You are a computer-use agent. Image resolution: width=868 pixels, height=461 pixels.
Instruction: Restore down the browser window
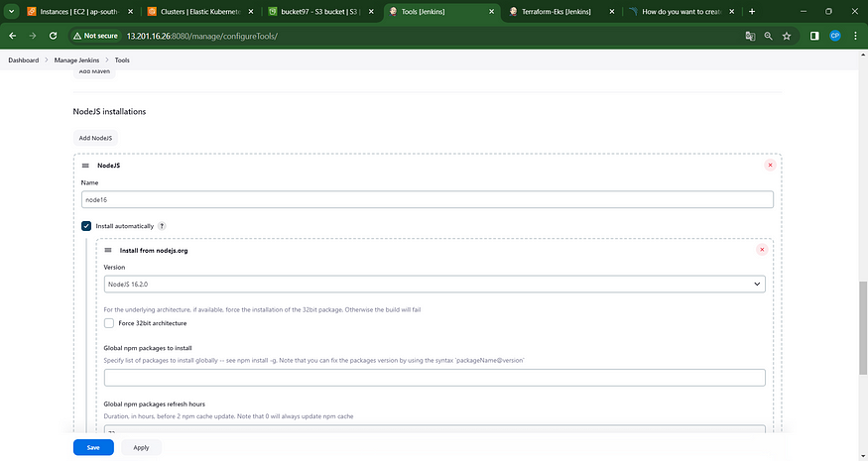[828, 11]
